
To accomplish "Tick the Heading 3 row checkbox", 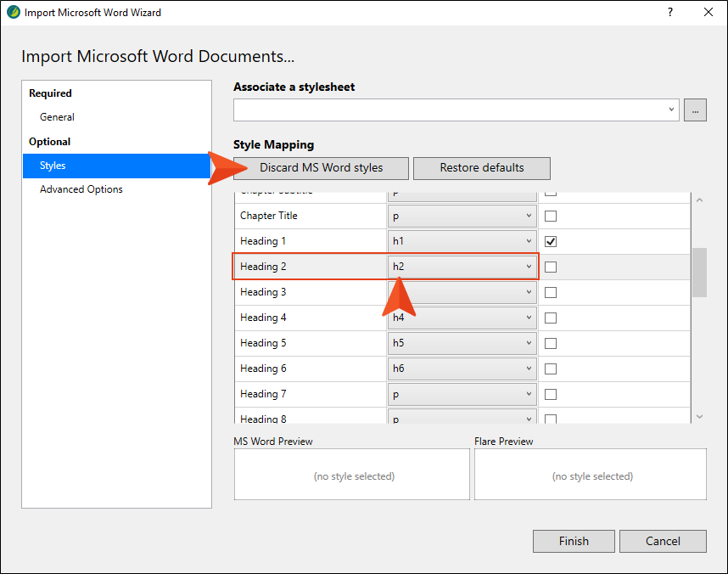I will pyautogui.click(x=551, y=292).
